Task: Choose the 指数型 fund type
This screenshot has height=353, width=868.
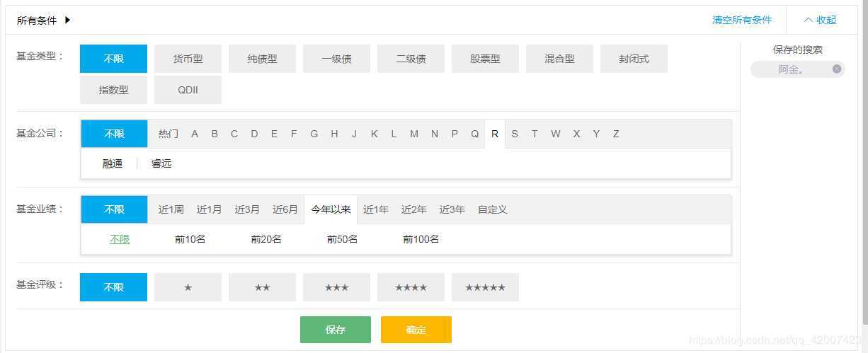Action: pos(113,90)
